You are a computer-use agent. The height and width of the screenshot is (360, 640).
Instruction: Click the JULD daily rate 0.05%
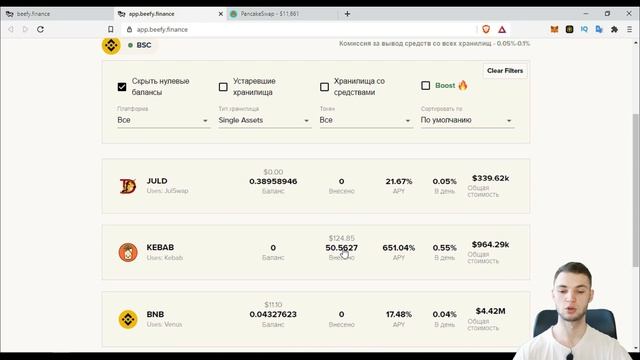coord(444,181)
